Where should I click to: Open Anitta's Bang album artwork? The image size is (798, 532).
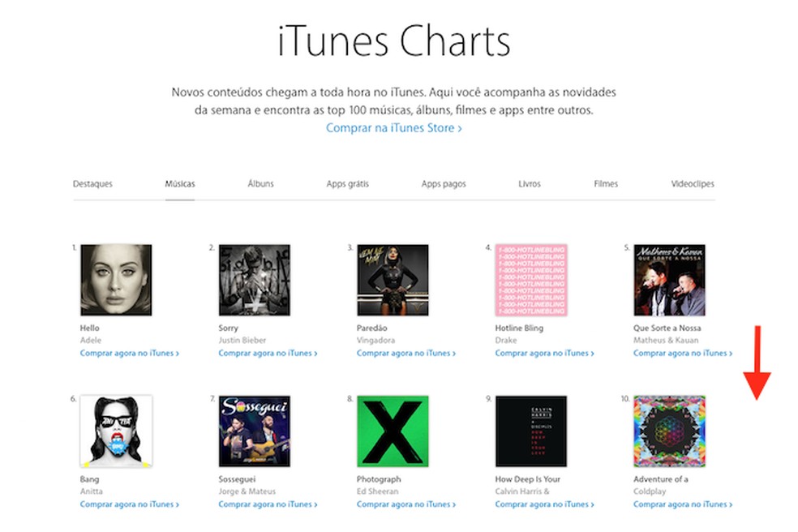click(x=116, y=431)
